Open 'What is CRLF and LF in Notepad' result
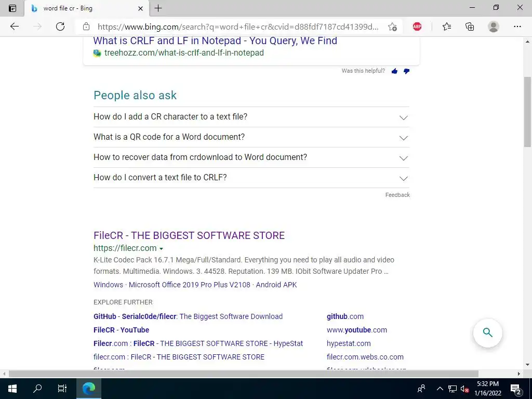 [x=215, y=41]
